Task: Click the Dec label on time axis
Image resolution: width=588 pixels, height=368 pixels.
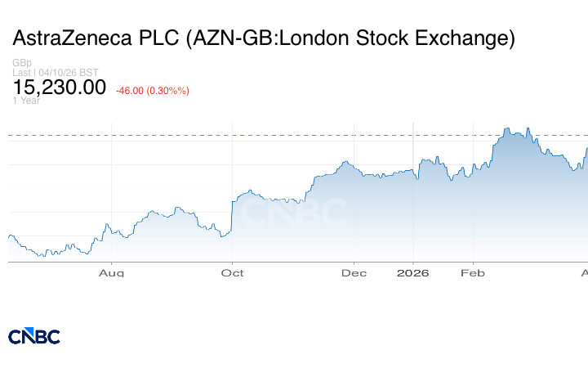Action: click(354, 272)
